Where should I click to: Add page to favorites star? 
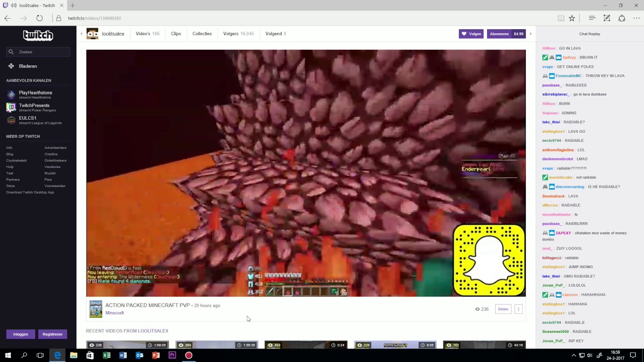(x=572, y=18)
